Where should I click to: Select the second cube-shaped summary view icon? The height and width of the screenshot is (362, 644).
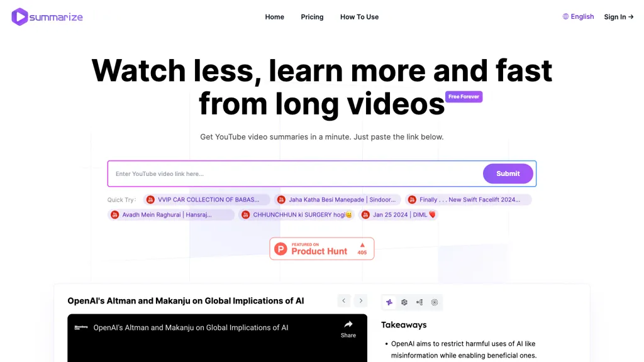coord(404,302)
